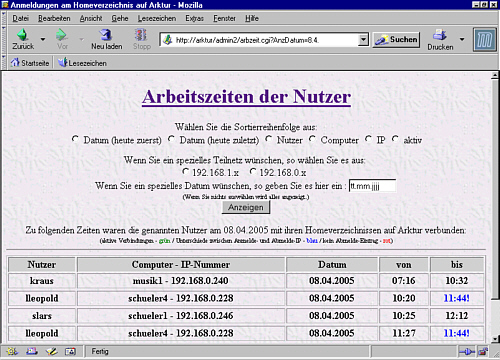Image resolution: width=500 pixels, height=360 pixels.
Task: Open the Zurück history dropdown arrow
Action: [43, 39]
